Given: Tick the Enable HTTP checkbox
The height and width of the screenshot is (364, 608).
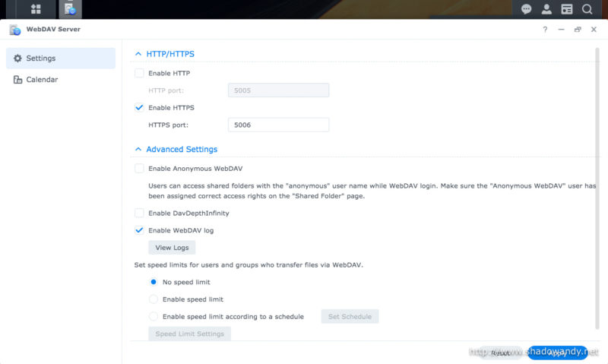Looking at the screenshot, I should pos(139,73).
